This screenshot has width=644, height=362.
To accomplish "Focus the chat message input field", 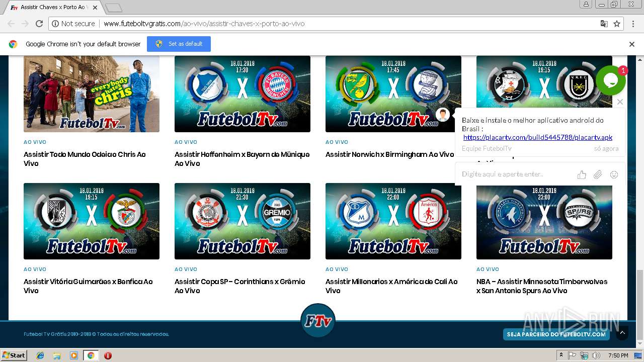I will tap(516, 174).
